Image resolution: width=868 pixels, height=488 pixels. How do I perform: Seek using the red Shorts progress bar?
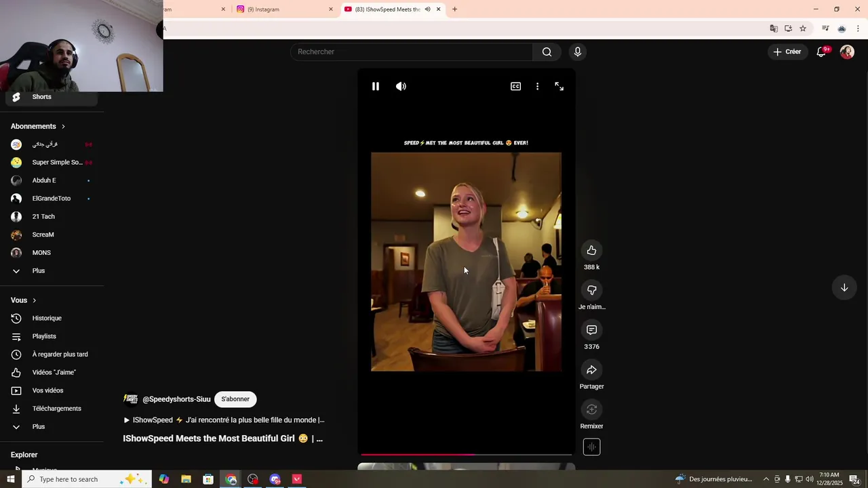[466, 454]
